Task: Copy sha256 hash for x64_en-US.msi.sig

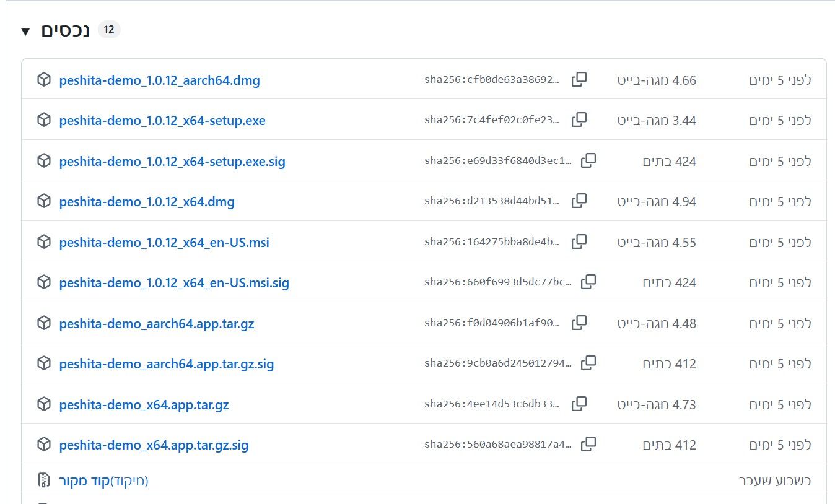Action: point(588,282)
